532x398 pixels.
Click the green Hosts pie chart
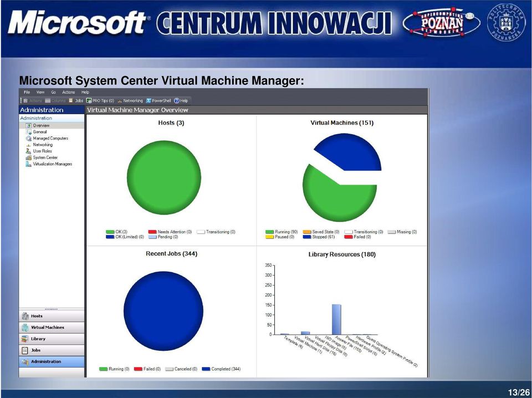coord(164,177)
